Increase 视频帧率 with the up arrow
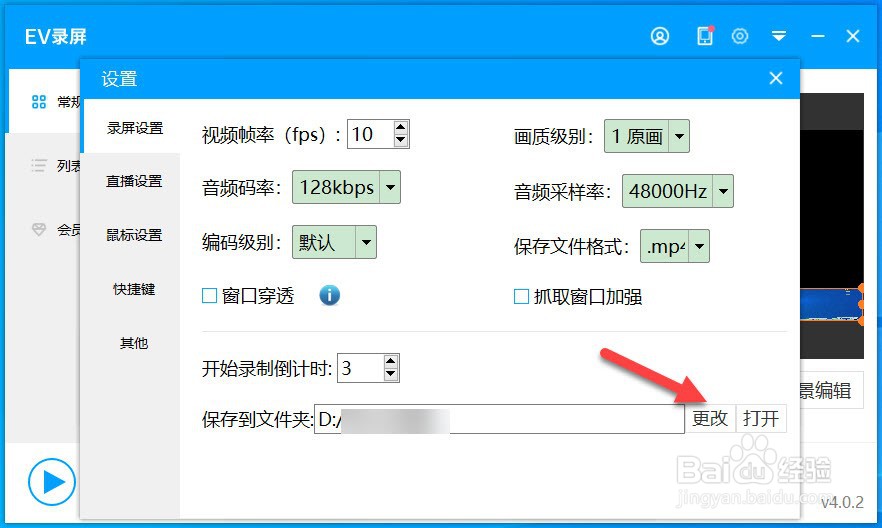Viewport: 882px width, 528px height. (400, 127)
